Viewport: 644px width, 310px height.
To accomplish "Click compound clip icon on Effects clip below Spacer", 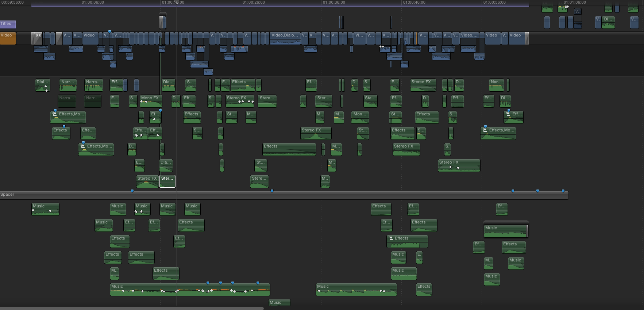I will coord(391,238).
